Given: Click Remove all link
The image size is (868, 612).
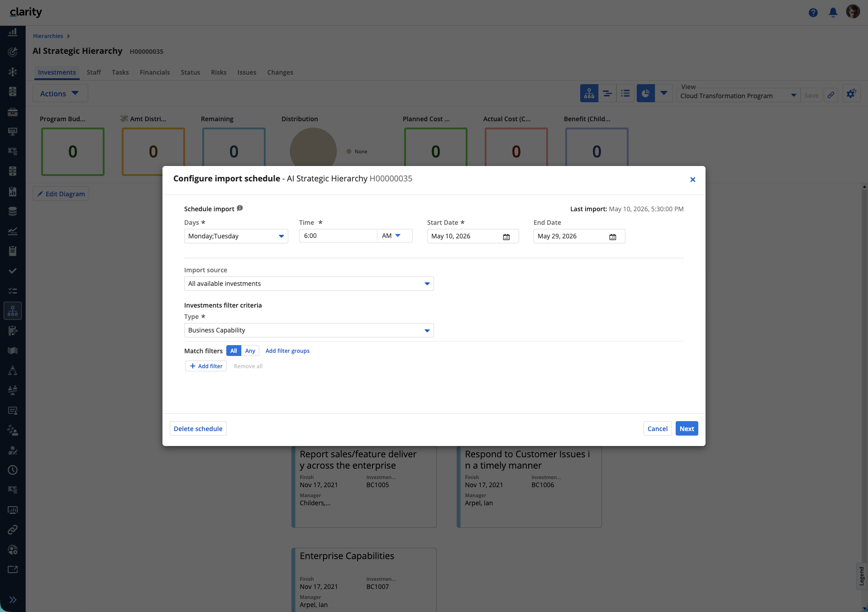Looking at the screenshot, I should point(248,366).
